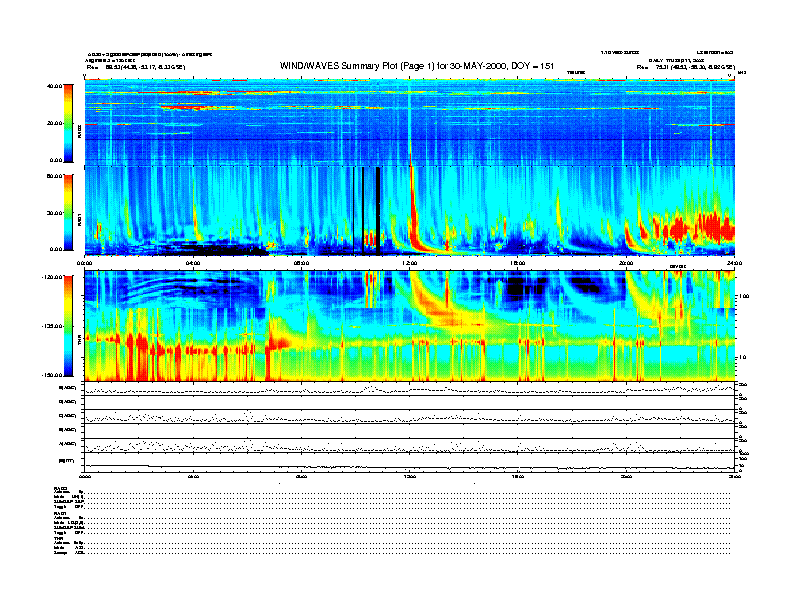Click the 12:00 tick under RAD1 spectrogram

pos(410,263)
